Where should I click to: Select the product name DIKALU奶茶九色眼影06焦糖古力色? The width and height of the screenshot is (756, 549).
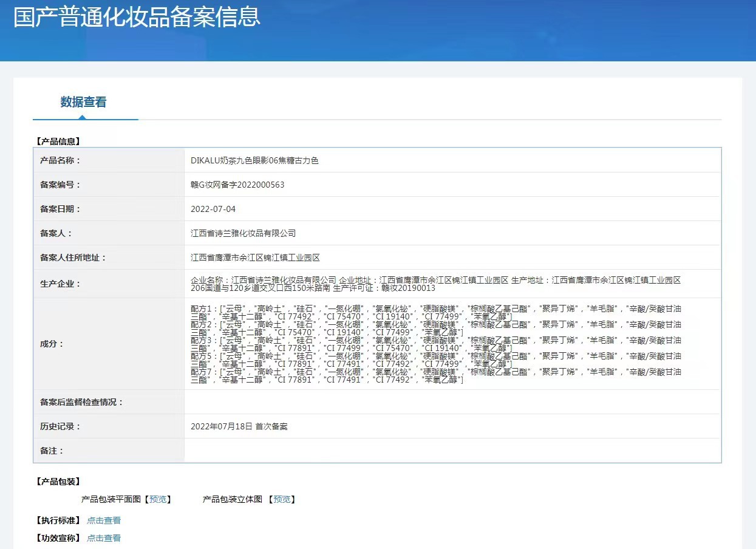tap(255, 160)
